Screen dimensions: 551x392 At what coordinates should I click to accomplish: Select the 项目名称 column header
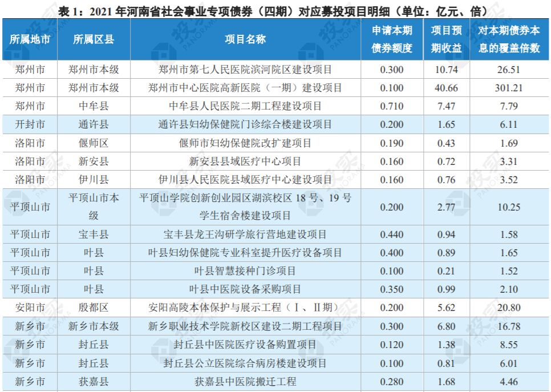pos(245,39)
